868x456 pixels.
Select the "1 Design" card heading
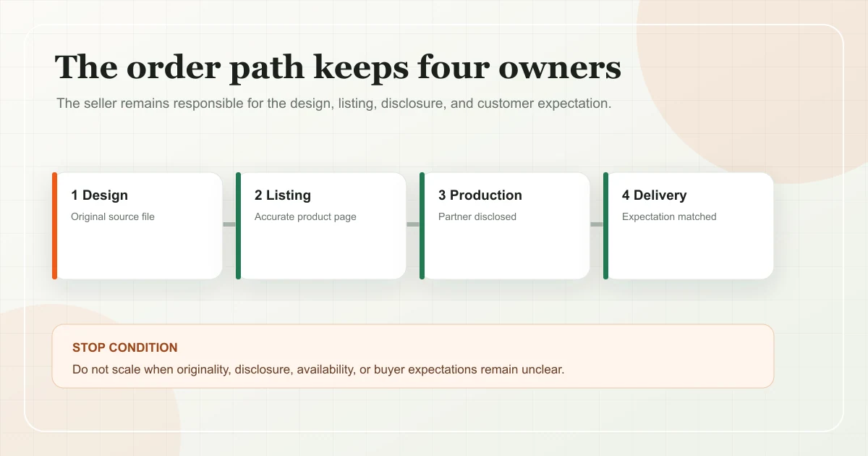point(100,195)
